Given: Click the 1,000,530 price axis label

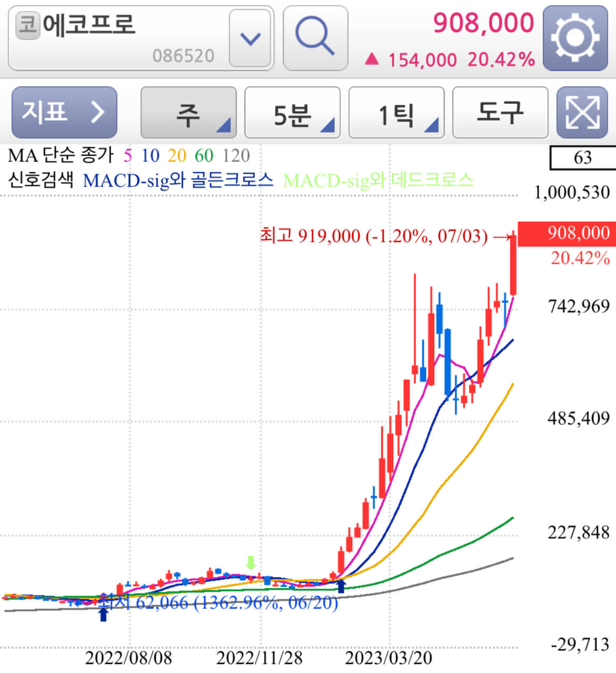Looking at the screenshot, I should point(572,192).
